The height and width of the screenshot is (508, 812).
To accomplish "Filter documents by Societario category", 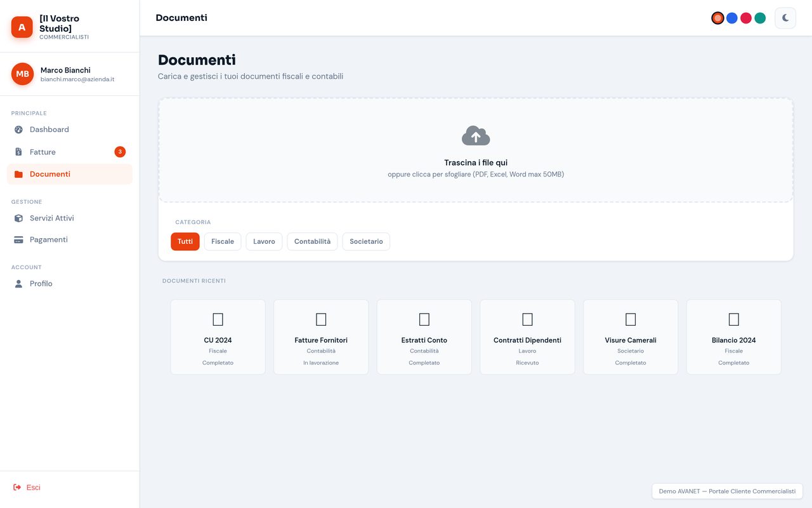I will 366,241.
